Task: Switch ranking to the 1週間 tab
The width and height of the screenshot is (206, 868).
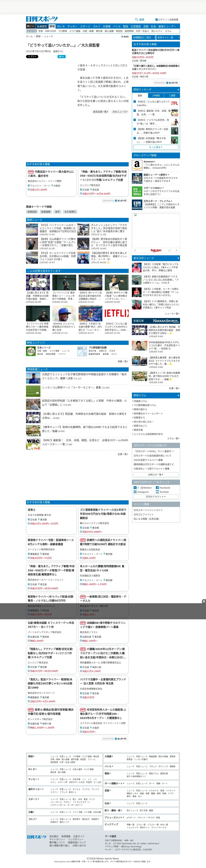Action: click(x=172, y=95)
